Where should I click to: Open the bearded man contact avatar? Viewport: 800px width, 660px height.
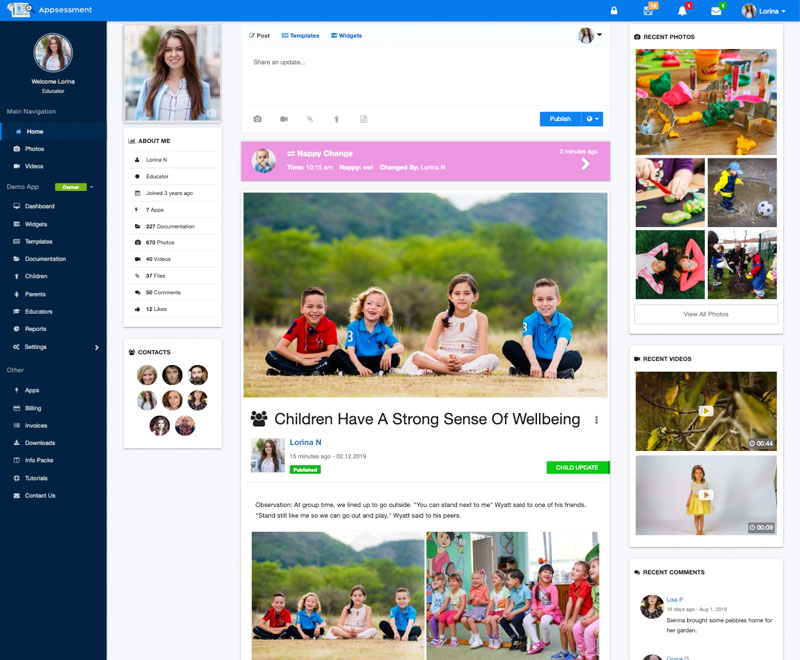click(197, 375)
